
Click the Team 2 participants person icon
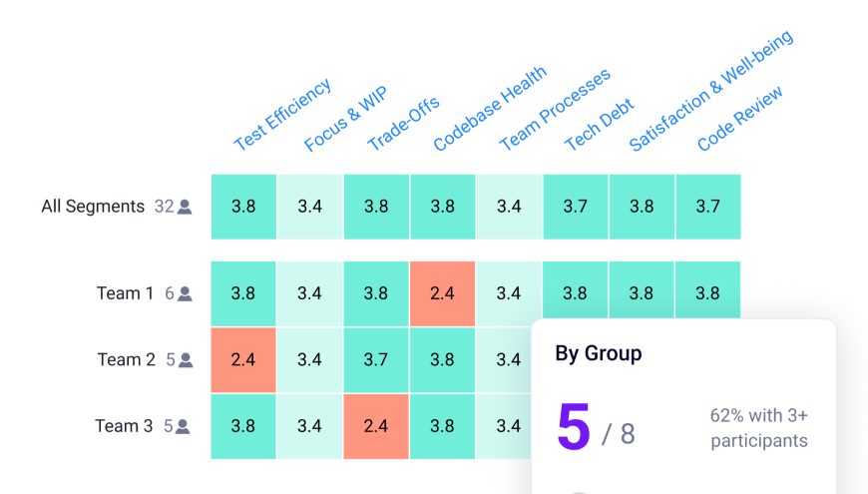tap(185, 360)
